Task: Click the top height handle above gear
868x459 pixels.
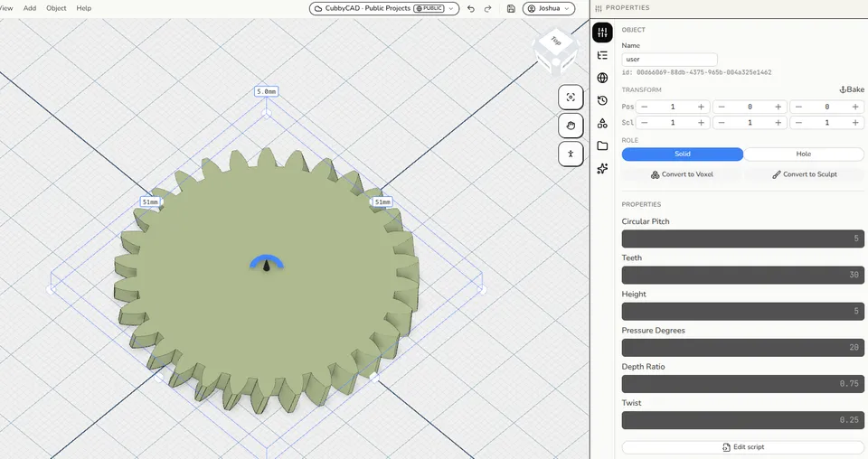Action: (x=266, y=113)
